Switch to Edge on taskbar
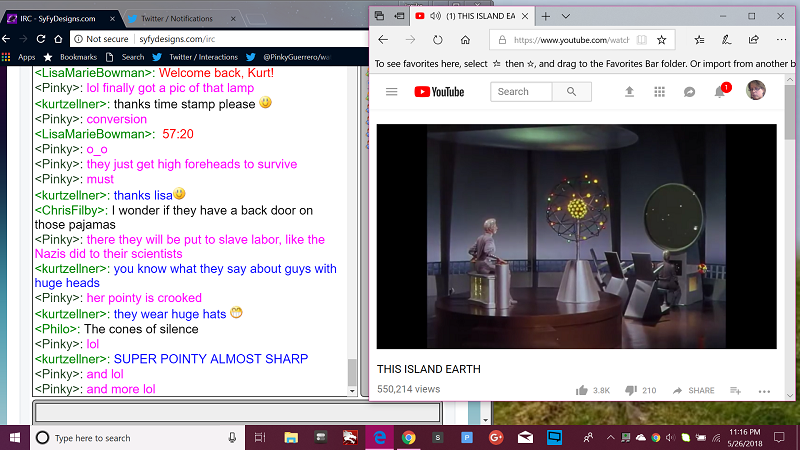800x450 pixels. pos(380,438)
